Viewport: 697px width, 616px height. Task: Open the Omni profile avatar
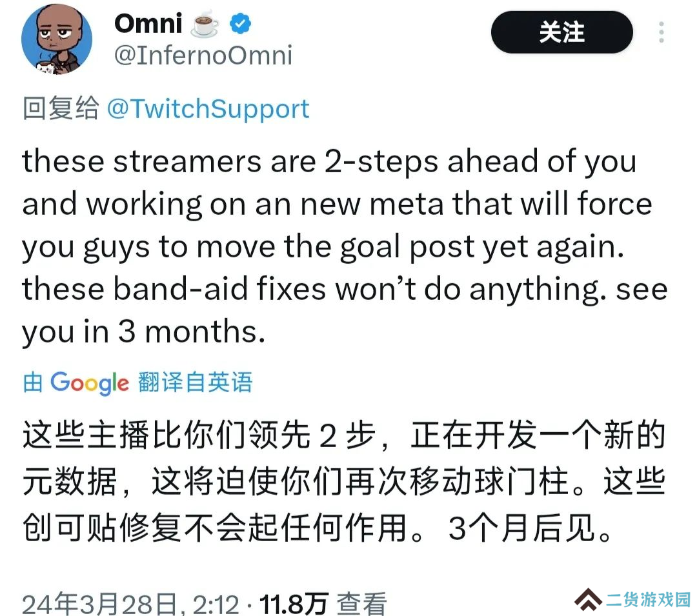[x=57, y=39]
